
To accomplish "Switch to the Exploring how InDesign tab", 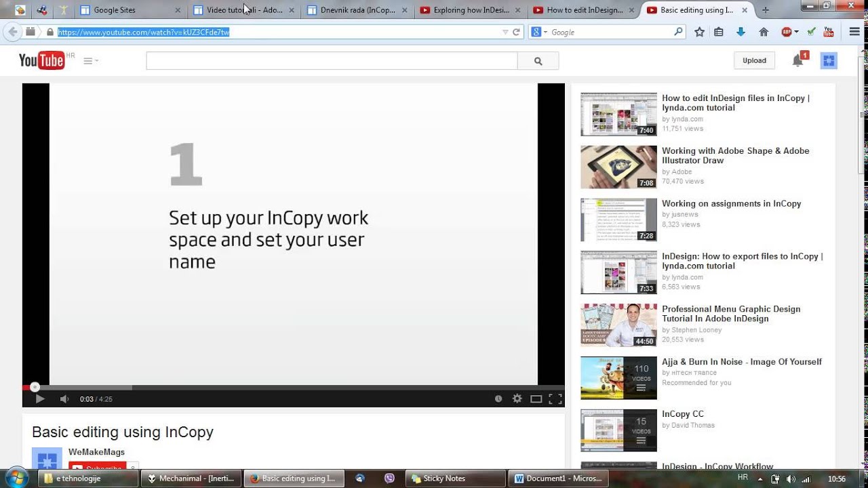I will point(471,10).
